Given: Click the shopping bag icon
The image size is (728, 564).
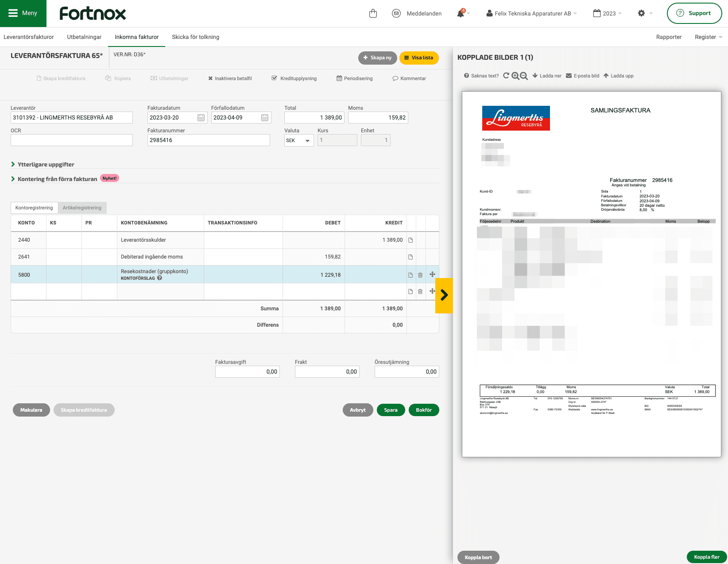Looking at the screenshot, I should pyautogui.click(x=373, y=13).
